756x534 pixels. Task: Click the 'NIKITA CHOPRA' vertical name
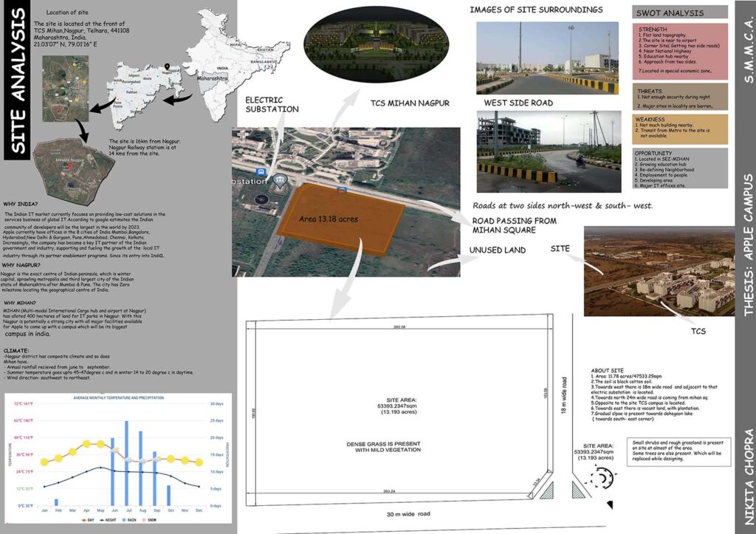click(749, 476)
